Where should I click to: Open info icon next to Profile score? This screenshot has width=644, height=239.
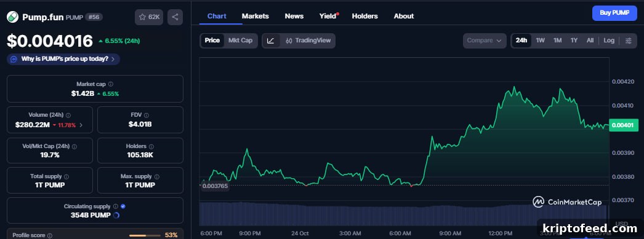pos(50,236)
